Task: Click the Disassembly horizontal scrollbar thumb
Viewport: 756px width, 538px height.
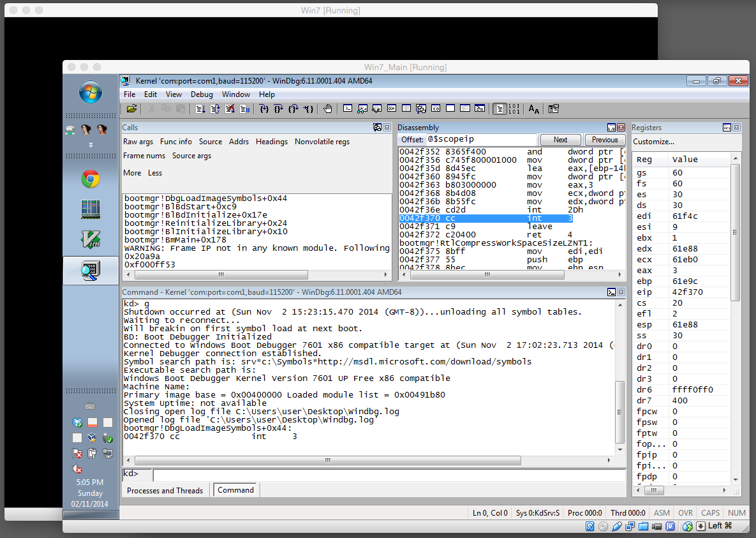Action: (x=487, y=274)
